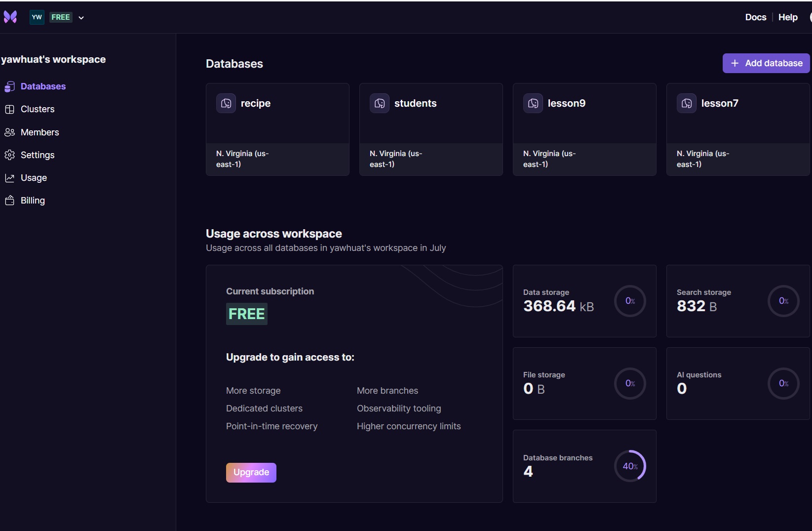Screen dimensions: 812x531
Task: Open Clusters from the sidebar
Action: coord(38,109)
